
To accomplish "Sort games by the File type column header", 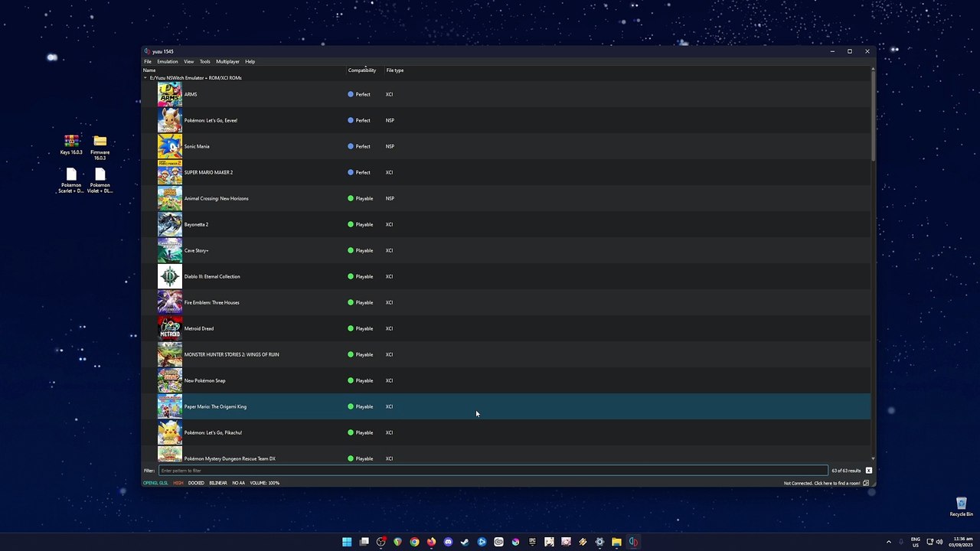I will point(395,70).
